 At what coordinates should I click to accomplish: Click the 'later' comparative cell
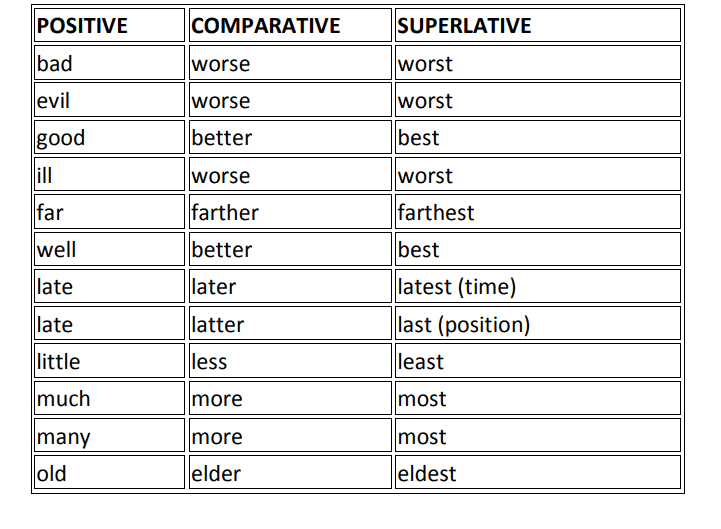pos(214,287)
